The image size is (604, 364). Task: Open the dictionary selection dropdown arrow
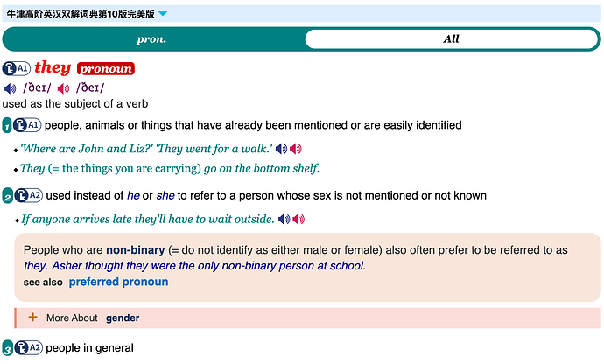[x=163, y=14]
